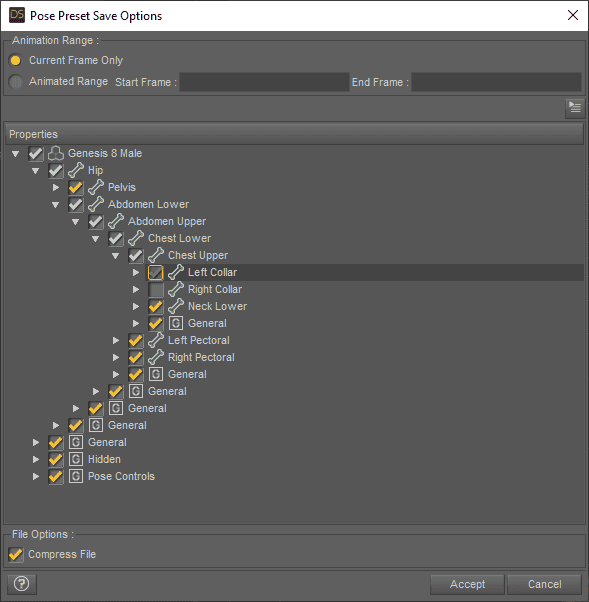Click the Cancel button

point(544,584)
